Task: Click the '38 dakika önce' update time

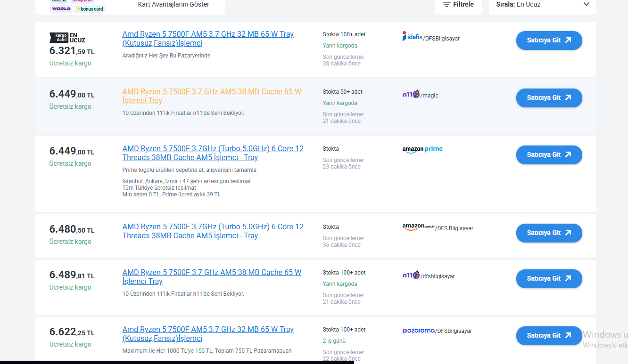Action: click(342, 64)
